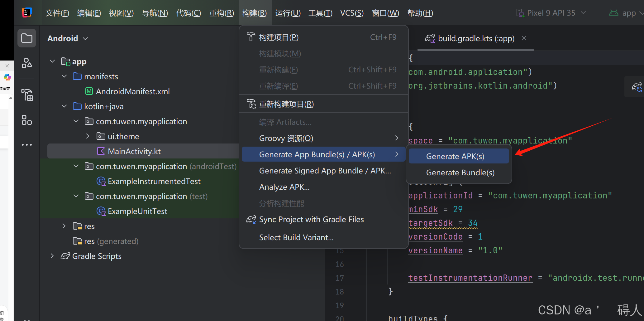Open the 工具(T) menu
The width and height of the screenshot is (644, 321).
click(x=320, y=13)
